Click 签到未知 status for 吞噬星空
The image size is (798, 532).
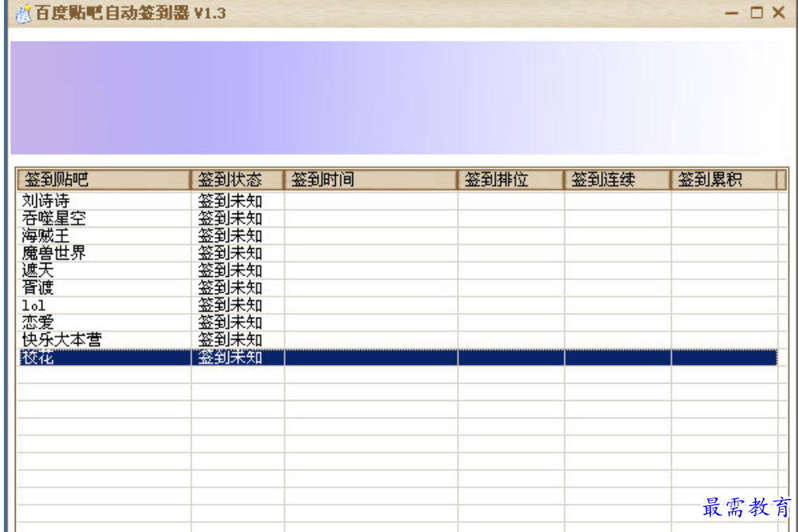click(230, 218)
